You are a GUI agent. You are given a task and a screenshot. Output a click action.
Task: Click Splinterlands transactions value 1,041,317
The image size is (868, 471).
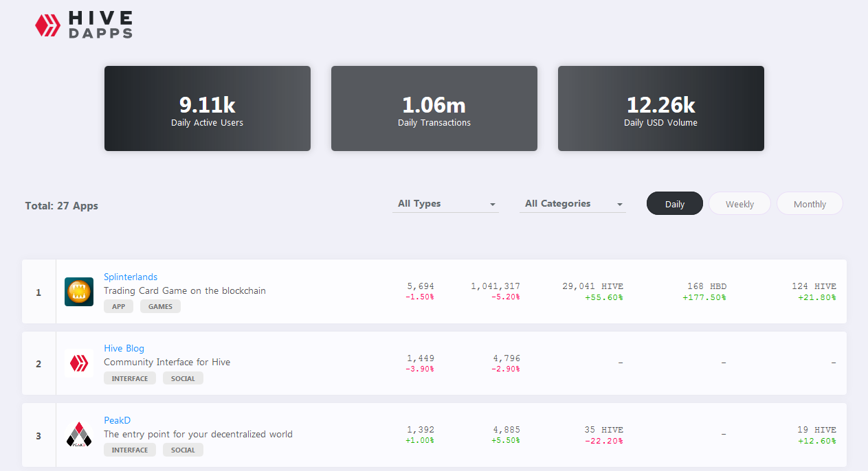pos(496,286)
